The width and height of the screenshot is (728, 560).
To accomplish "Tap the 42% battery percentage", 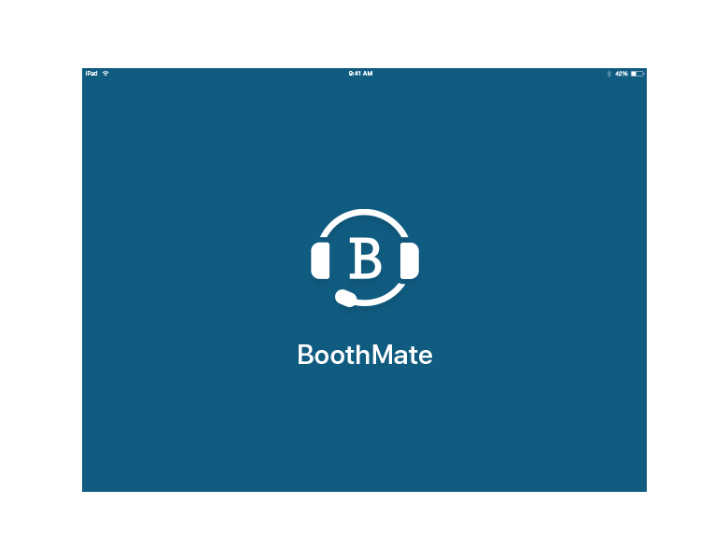I will (622, 74).
